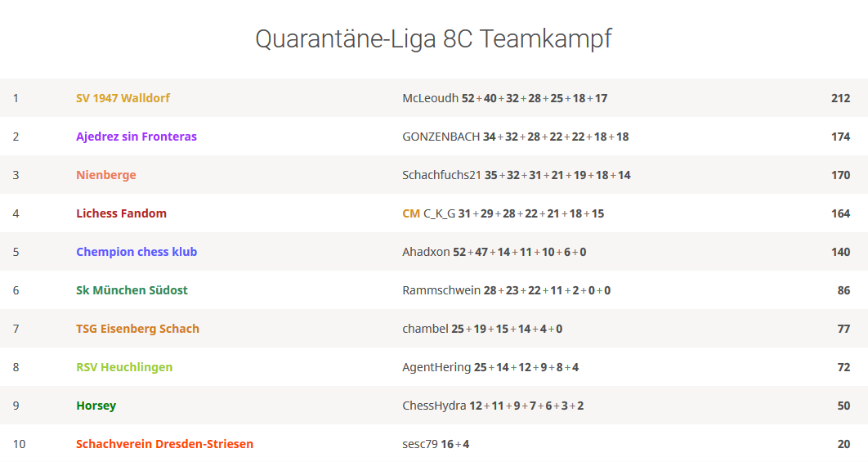Open ChessHydra's player profile
This screenshot has width=868, height=462.
434,406
